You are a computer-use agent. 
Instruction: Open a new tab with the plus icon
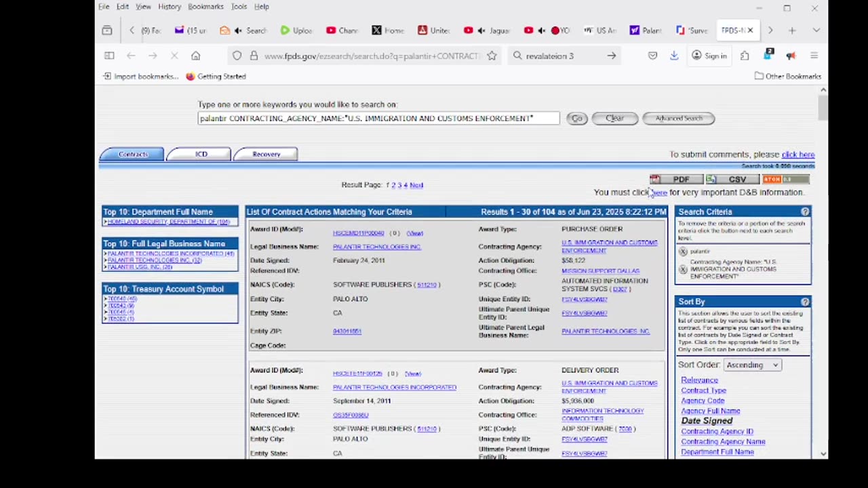(791, 30)
